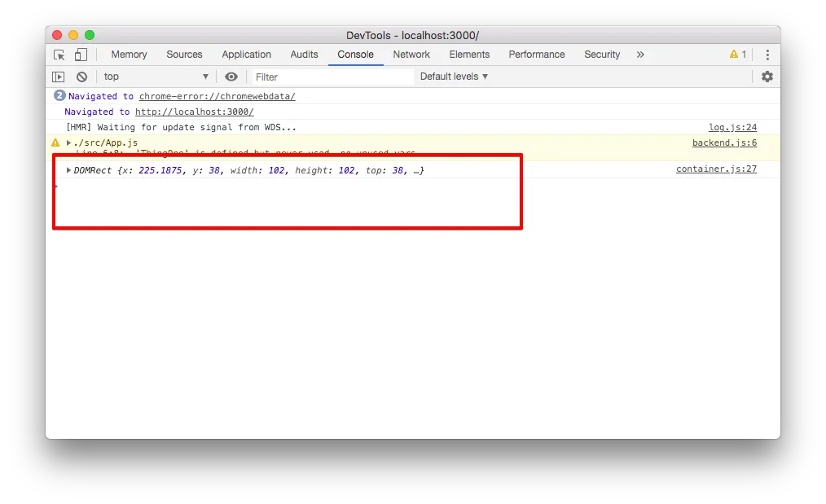Open the top context selector dropdown
The height and width of the screenshot is (504, 826).
click(156, 77)
